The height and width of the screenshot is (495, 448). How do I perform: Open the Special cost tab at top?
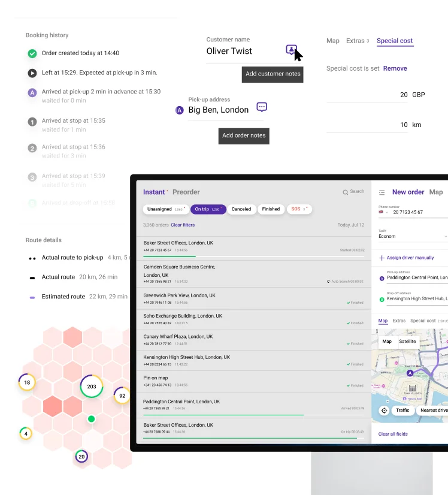pyautogui.click(x=395, y=41)
